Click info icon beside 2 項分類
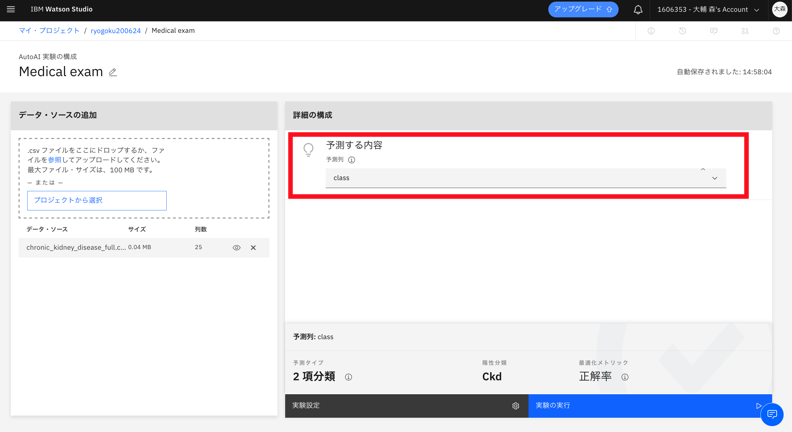The width and height of the screenshot is (792, 432). (x=349, y=377)
